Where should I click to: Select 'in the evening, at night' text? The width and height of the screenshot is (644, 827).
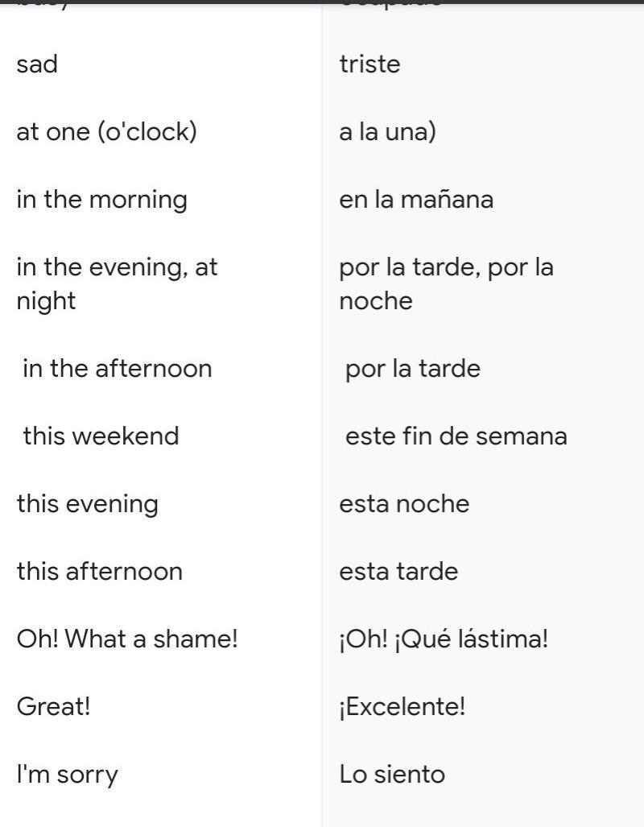(117, 284)
